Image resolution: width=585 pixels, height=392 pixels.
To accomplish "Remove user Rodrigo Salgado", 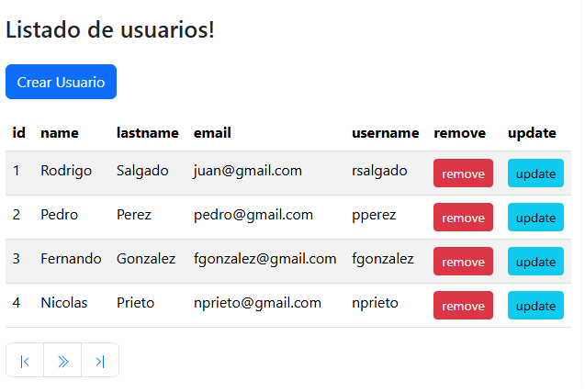I will tap(463, 174).
